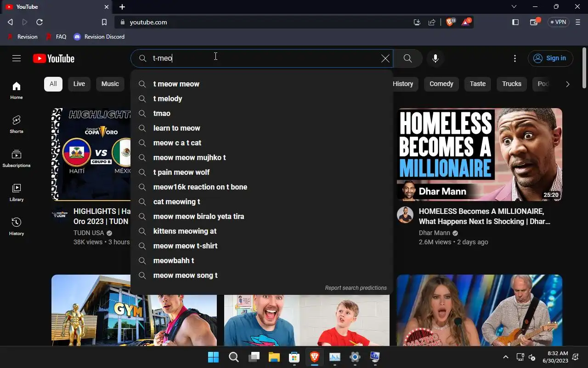The width and height of the screenshot is (588, 368).
Task: Open History in the sidebar
Action: (17, 226)
